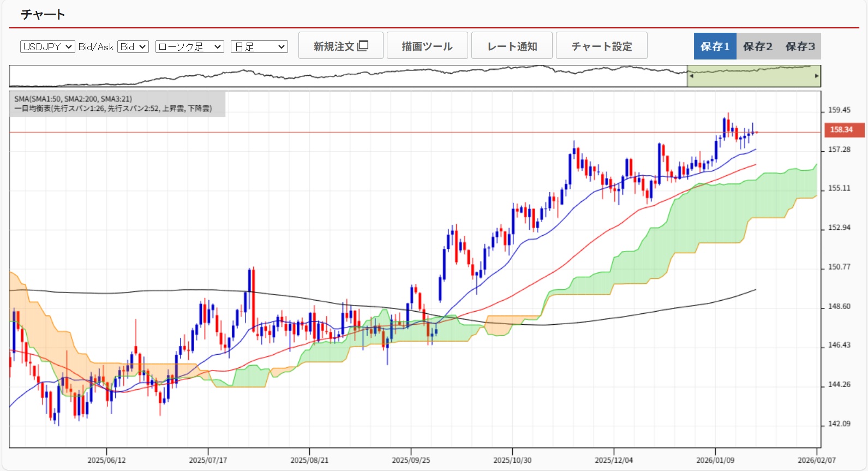Open チャート設定 chart settings
This screenshot has width=868, height=471.
pos(601,46)
